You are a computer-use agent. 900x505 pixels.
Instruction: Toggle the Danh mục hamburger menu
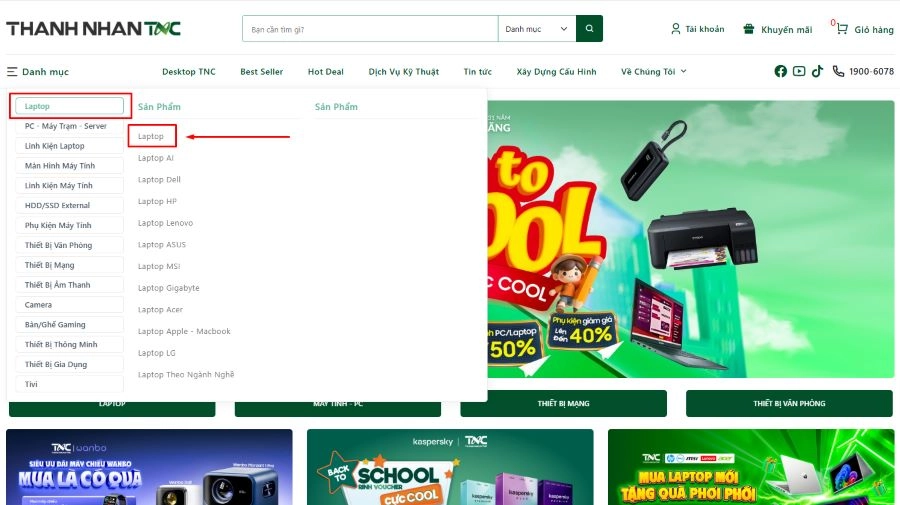pos(38,72)
